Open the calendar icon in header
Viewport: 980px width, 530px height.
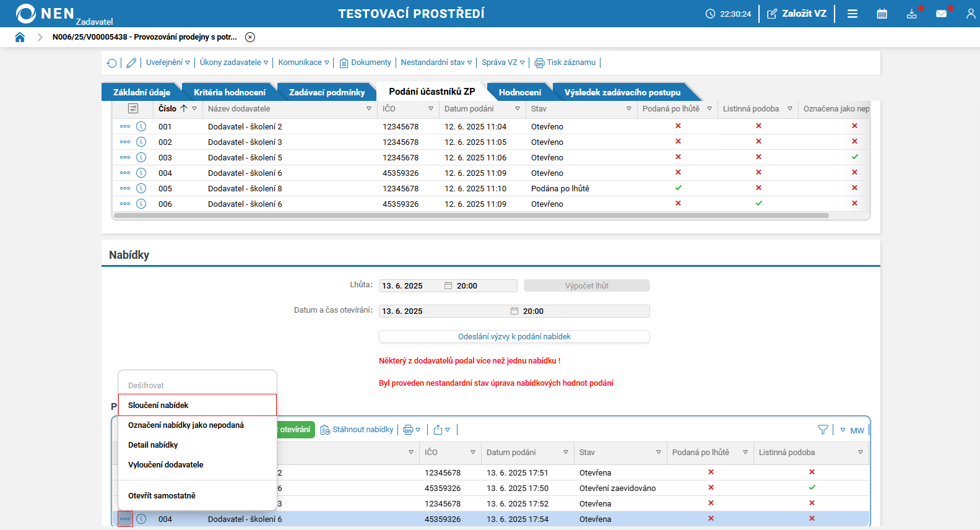click(882, 14)
